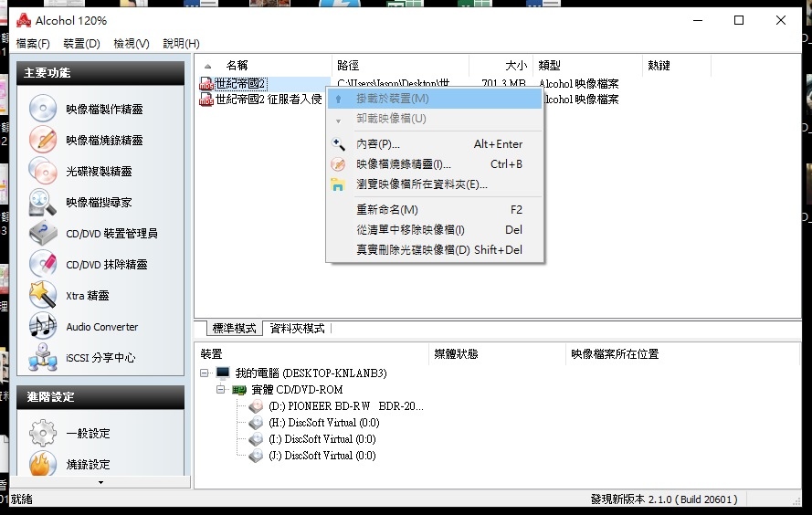The height and width of the screenshot is (515, 812).
Task: Collapse the 我的電腦 tree node
Action: [205, 373]
